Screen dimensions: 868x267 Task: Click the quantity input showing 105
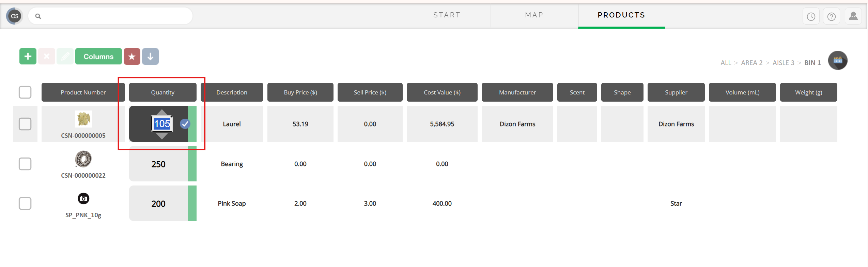[162, 124]
